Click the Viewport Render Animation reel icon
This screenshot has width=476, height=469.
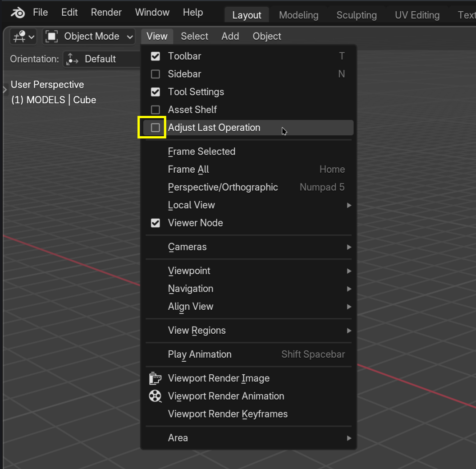[155, 396]
